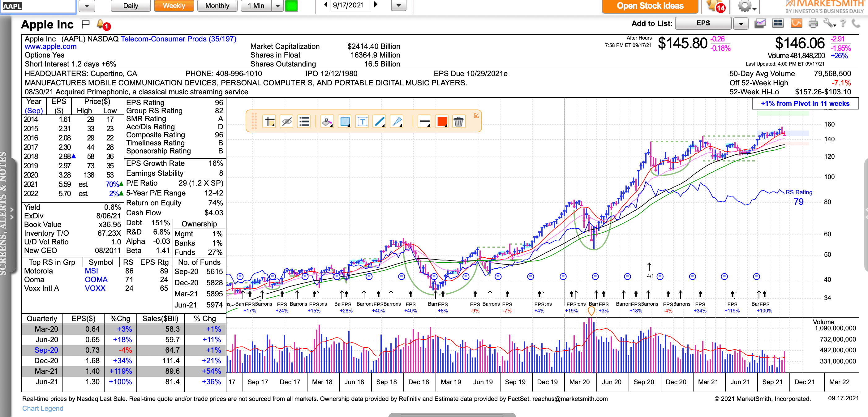Expand the intraday interval dropdown arrow
This screenshot has height=417, width=868.
[x=278, y=6]
